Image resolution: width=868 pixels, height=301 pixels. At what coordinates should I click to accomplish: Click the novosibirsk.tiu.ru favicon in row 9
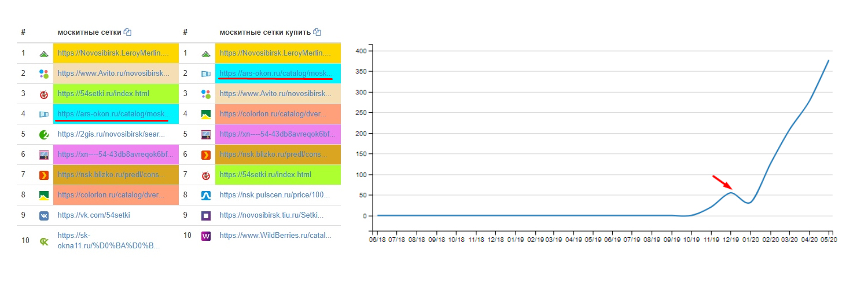(x=206, y=215)
